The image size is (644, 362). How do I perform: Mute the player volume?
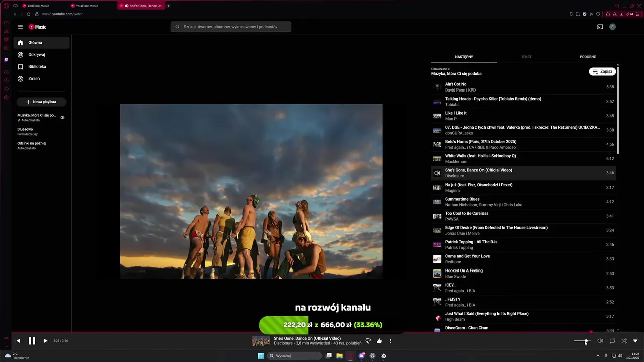click(600, 341)
